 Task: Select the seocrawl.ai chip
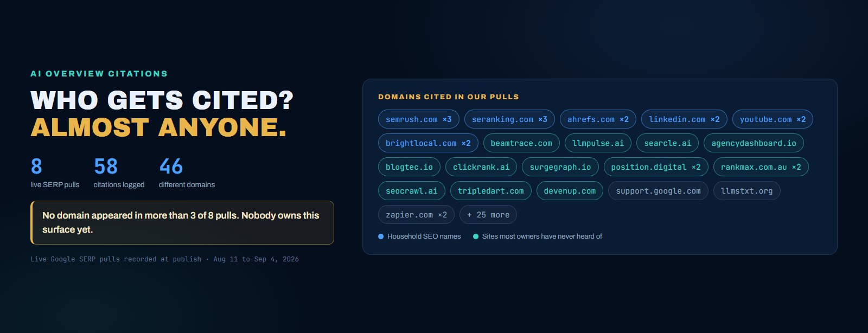pos(412,191)
